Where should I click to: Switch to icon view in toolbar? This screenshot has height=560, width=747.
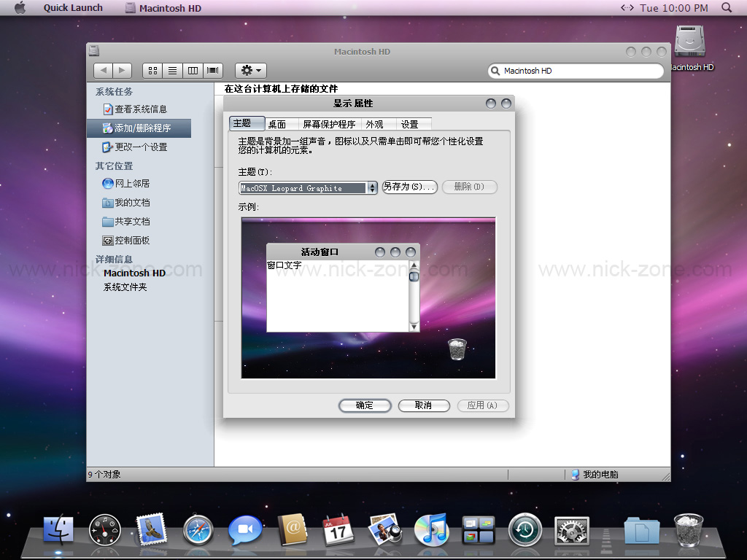pyautogui.click(x=153, y=71)
